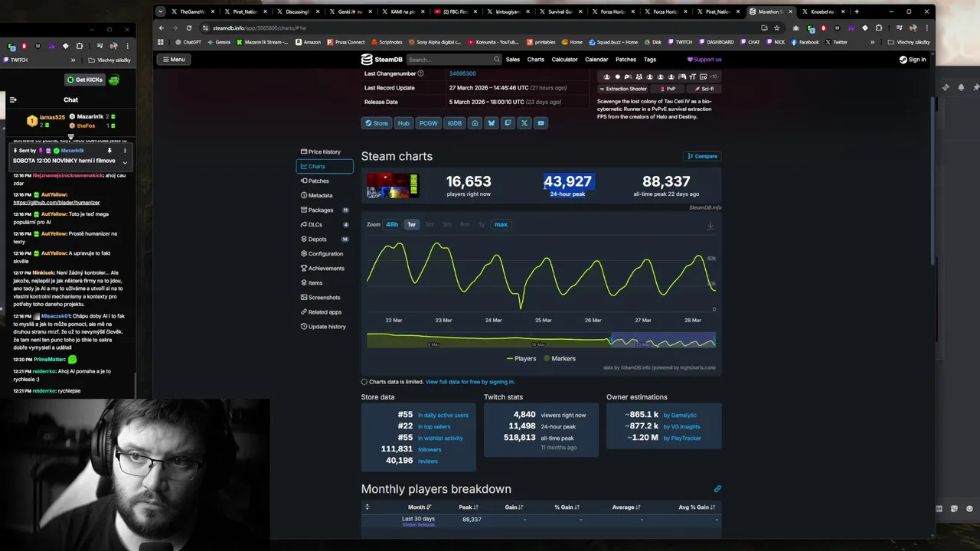Set chart zoom to max
The width and height of the screenshot is (980, 551).
(501, 224)
